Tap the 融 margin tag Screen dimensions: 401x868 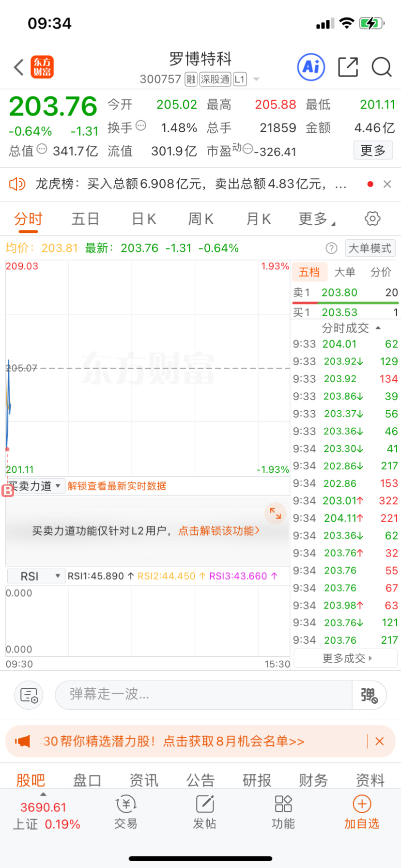(191, 79)
